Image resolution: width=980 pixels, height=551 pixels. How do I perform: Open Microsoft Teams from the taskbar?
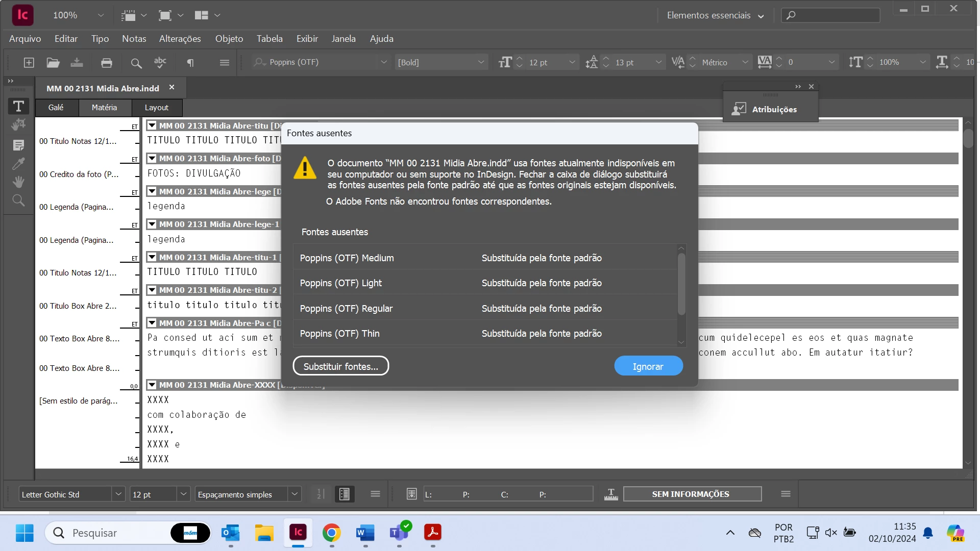click(x=399, y=533)
